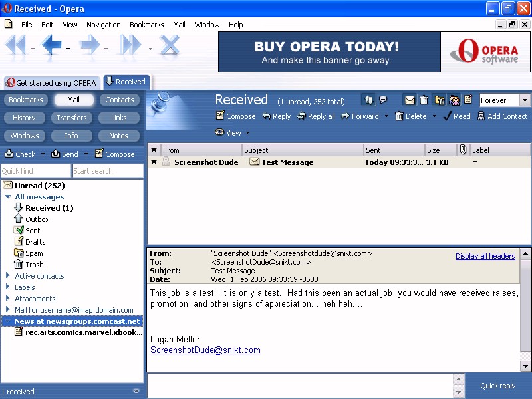Open the Notes panel button
The height and width of the screenshot is (399, 532).
point(118,136)
